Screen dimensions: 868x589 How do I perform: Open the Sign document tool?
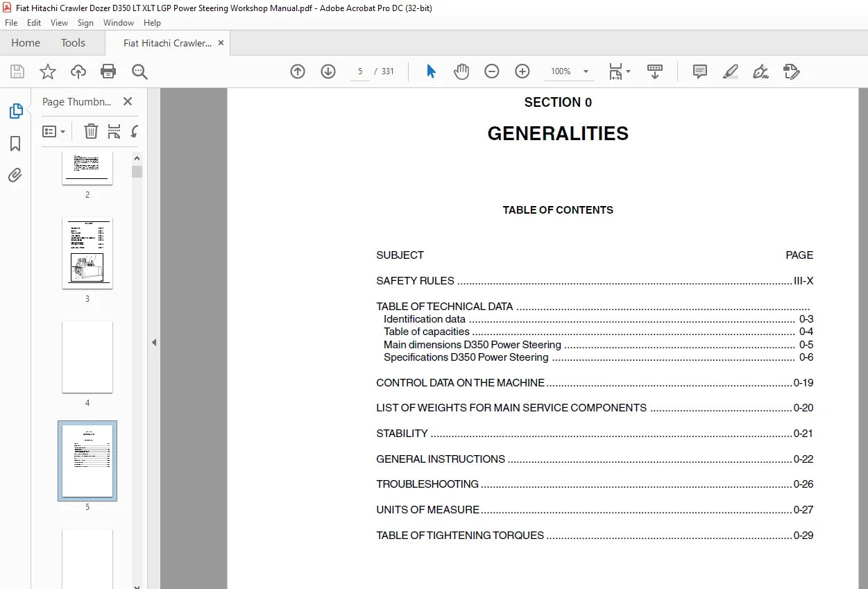(x=760, y=71)
